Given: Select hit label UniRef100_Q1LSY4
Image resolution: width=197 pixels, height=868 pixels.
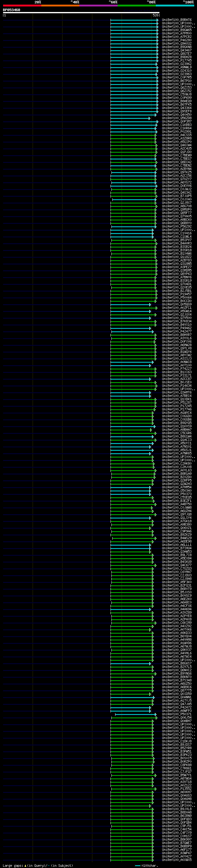Looking at the screenshot, I should pyautogui.click(x=177, y=518).
